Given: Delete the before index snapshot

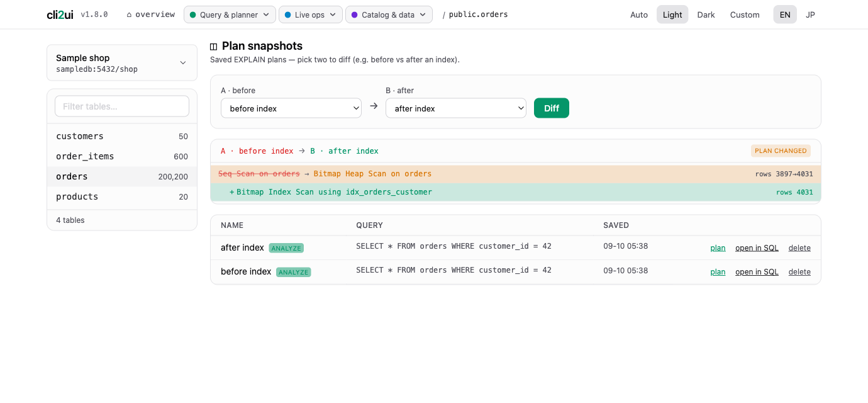Looking at the screenshot, I should (x=799, y=272).
